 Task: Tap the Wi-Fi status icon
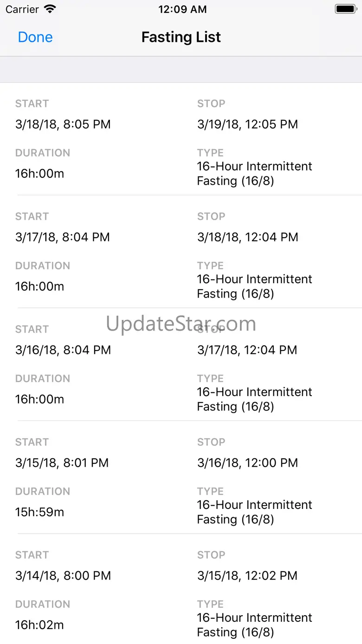pyautogui.click(x=50, y=9)
